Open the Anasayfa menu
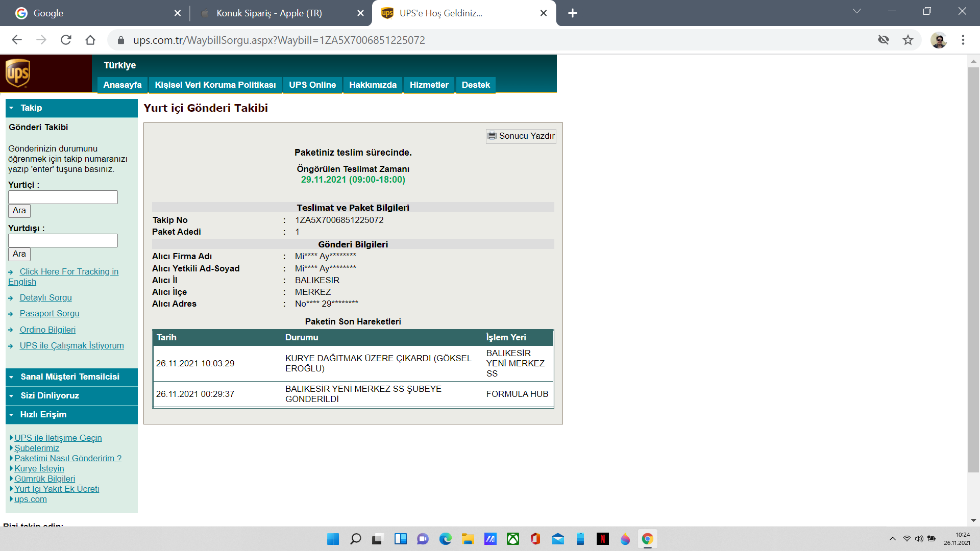980x551 pixels. tap(122, 85)
